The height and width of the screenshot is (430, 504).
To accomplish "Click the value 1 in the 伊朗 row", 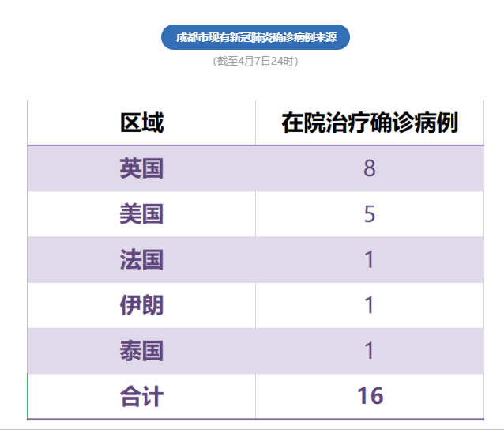I will tap(370, 305).
